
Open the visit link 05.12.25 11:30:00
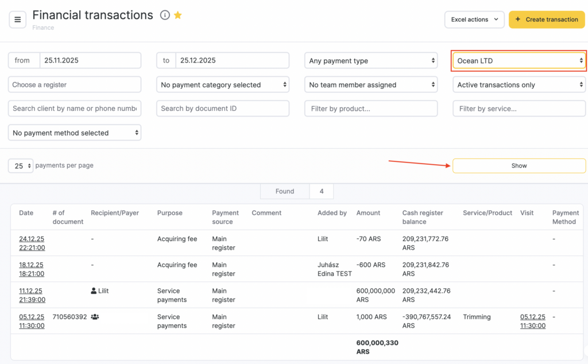(x=532, y=322)
